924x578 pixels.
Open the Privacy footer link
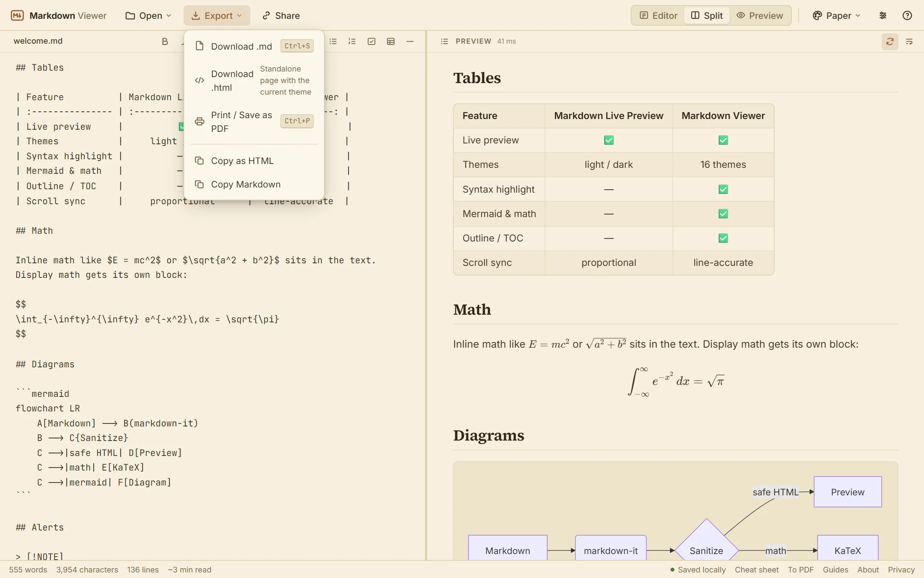901,569
